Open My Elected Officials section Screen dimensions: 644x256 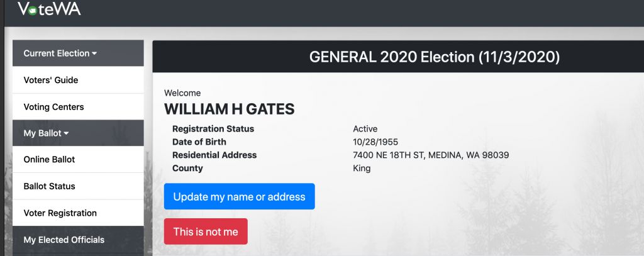[78, 240]
